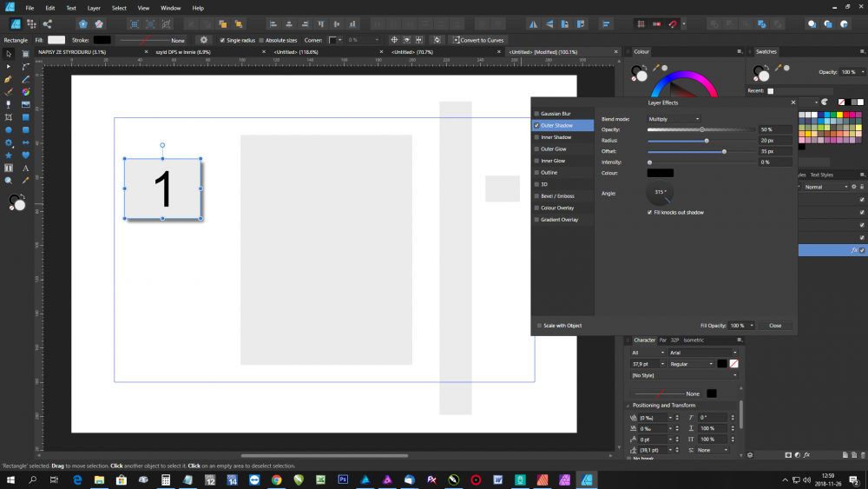Click the black shadow Colour swatch
Image resolution: width=868 pixels, height=489 pixels.
tap(660, 173)
